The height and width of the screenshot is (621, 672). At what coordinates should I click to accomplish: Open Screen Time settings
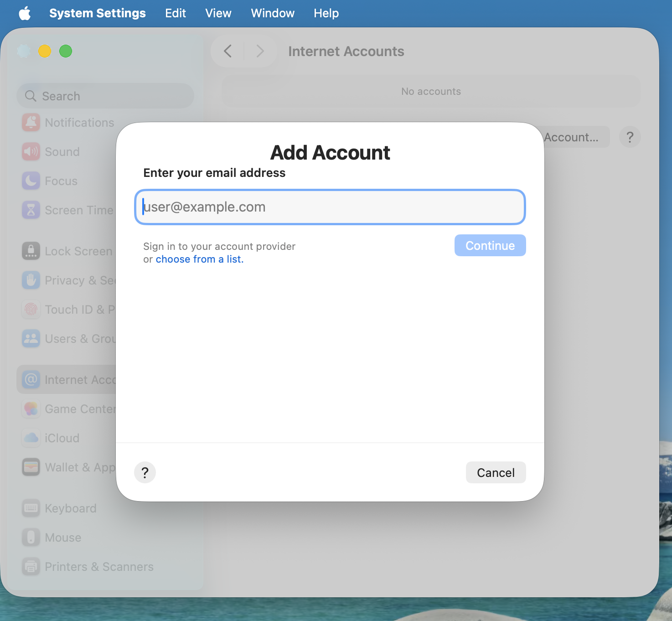(78, 210)
